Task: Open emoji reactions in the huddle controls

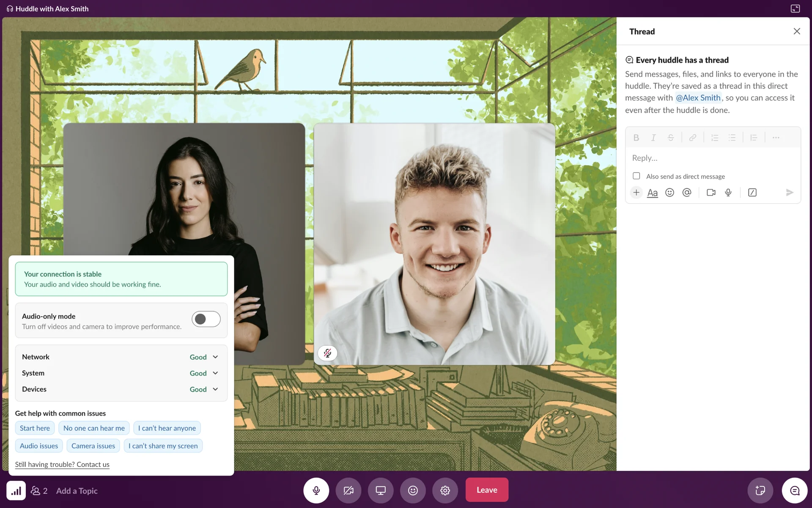Action: pos(413,490)
